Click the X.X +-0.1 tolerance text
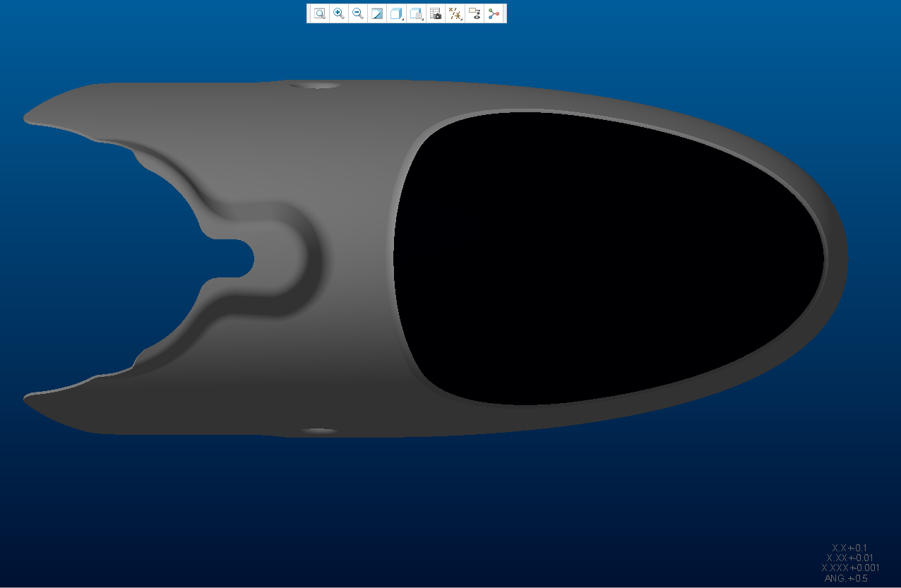The height and width of the screenshot is (588, 901). pyautogui.click(x=849, y=548)
